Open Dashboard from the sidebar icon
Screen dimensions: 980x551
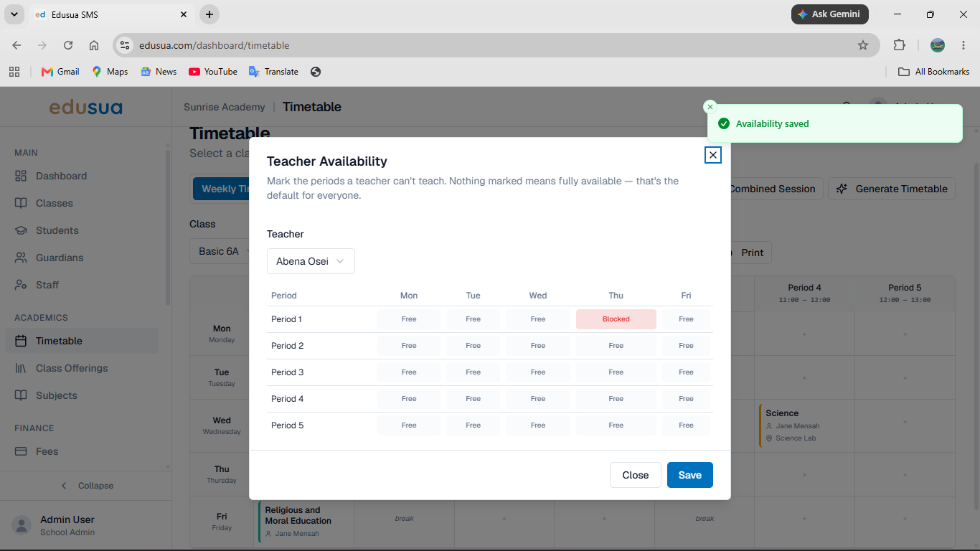click(22, 176)
